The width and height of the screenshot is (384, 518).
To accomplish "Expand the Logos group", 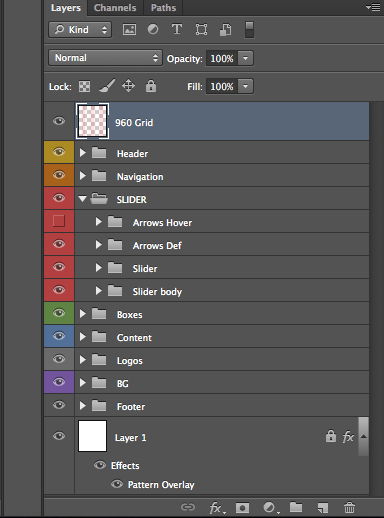I will pos(83,360).
